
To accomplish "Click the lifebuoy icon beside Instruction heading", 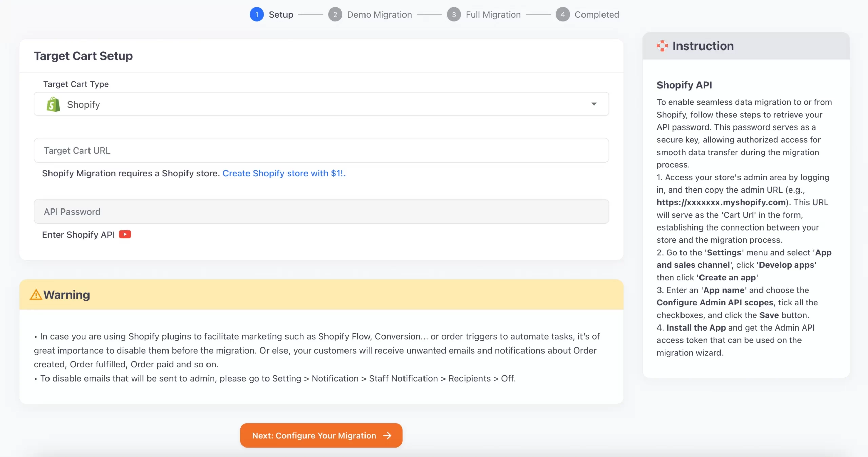I will pyautogui.click(x=662, y=46).
